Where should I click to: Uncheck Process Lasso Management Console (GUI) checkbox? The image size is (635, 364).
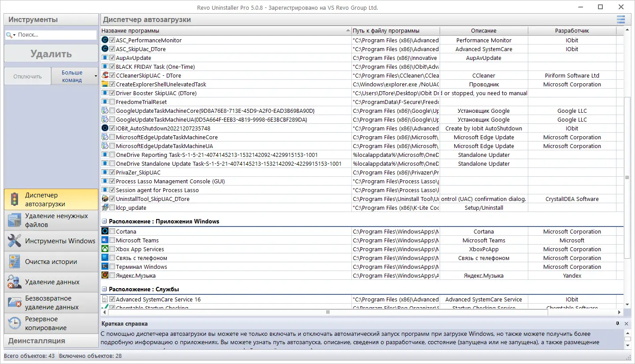112,181
